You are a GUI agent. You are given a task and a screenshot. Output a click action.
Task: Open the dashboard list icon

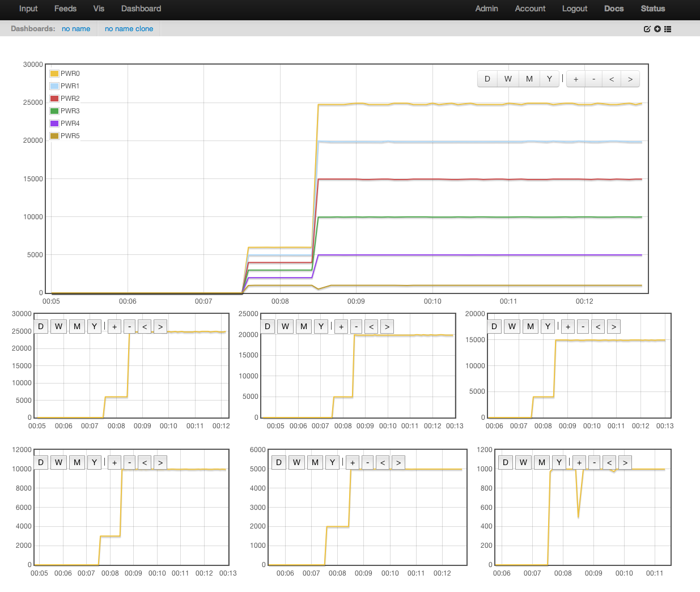point(667,29)
